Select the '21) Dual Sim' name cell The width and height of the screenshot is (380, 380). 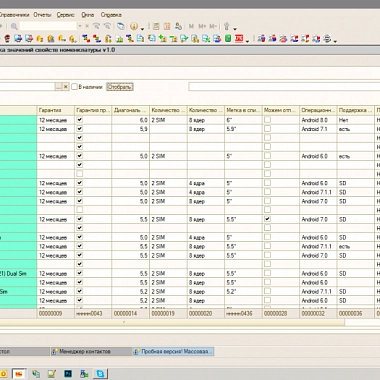(18, 273)
